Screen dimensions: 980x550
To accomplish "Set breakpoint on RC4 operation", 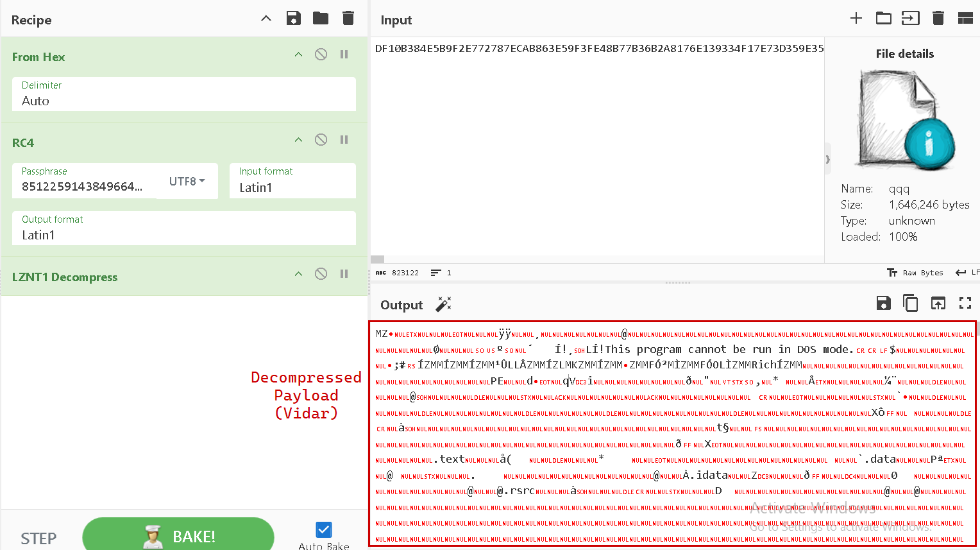I will pos(344,140).
